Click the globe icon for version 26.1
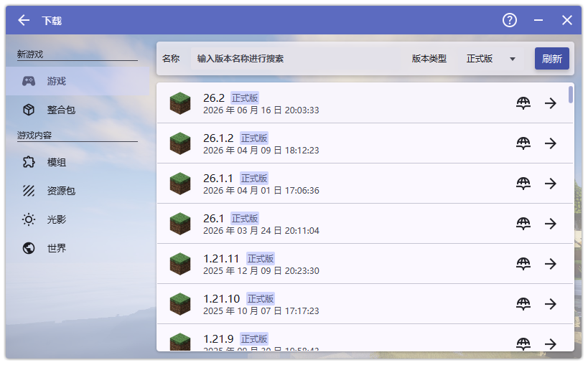The image size is (588, 365). point(523,224)
